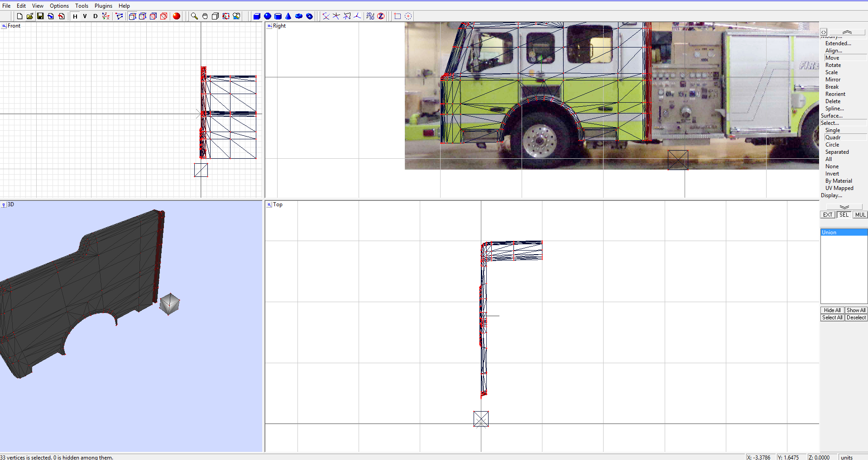Viewport: 868px width, 460px height.
Task: Click the Deselect button
Action: (856, 317)
